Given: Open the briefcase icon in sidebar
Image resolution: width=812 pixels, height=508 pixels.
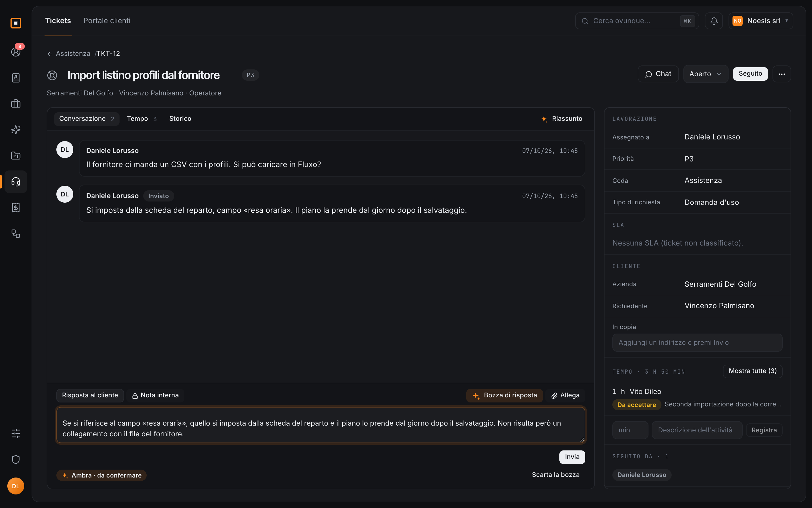Looking at the screenshot, I should [x=16, y=104].
